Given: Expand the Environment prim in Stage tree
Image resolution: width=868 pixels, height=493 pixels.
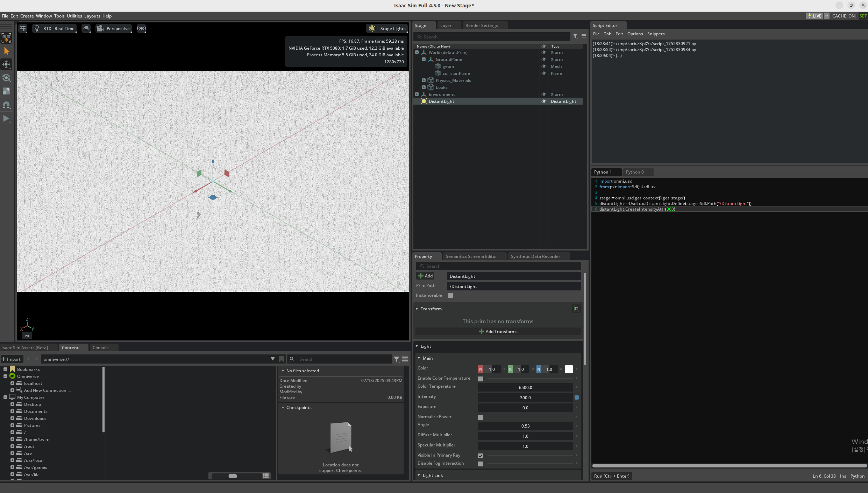Looking at the screenshot, I should 417,94.
